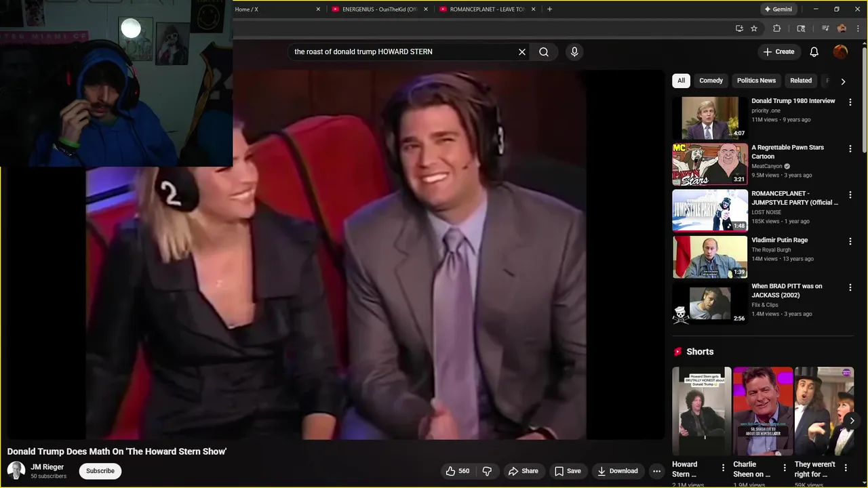Viewport: 868px width, 488px height.
Task: Open BRAD PITT on JACKASS thumbnail
Action: point(710,303)
